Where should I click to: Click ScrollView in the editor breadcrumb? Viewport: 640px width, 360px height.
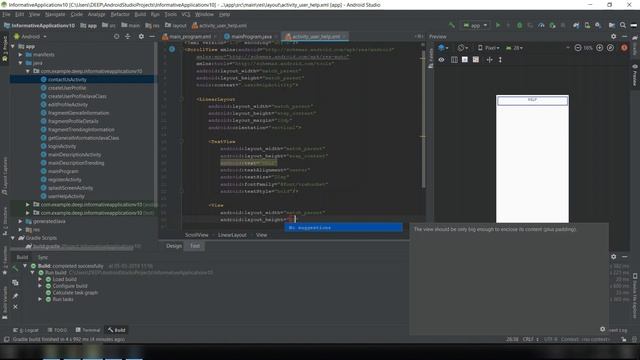coord(196,235)
